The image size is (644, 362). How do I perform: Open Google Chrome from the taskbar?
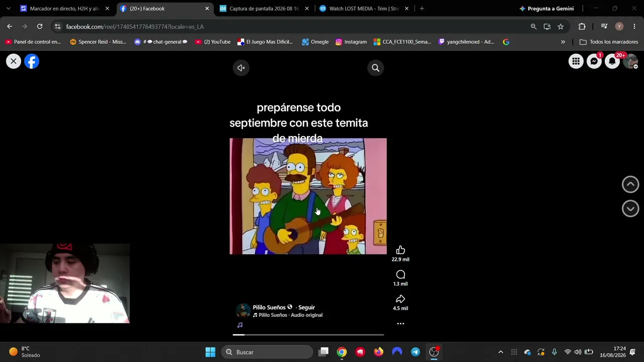click(x=342, y=352)
